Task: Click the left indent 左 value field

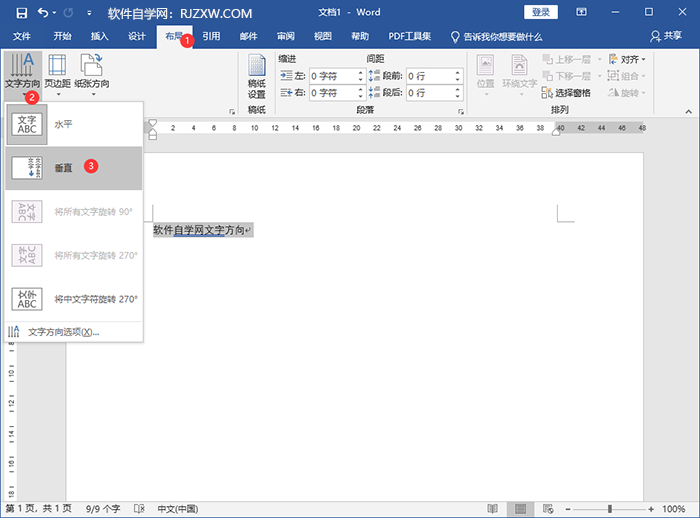Action: click(333, 76)
